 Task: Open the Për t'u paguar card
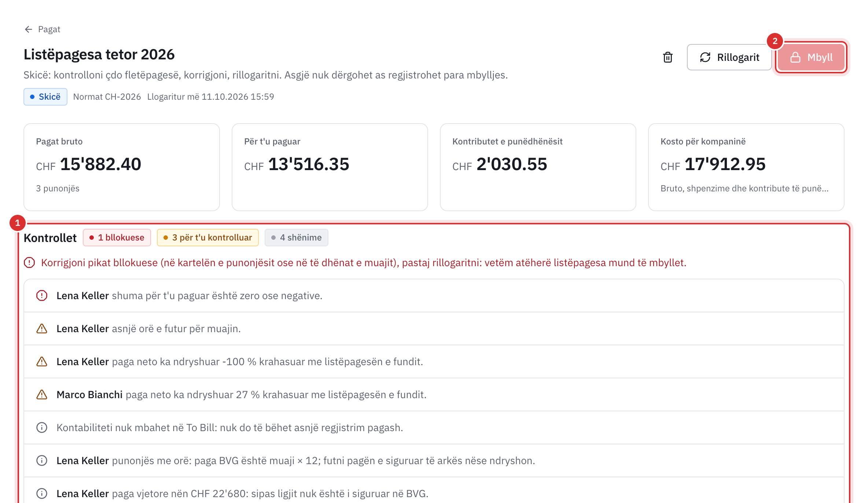tap(330, 167)
